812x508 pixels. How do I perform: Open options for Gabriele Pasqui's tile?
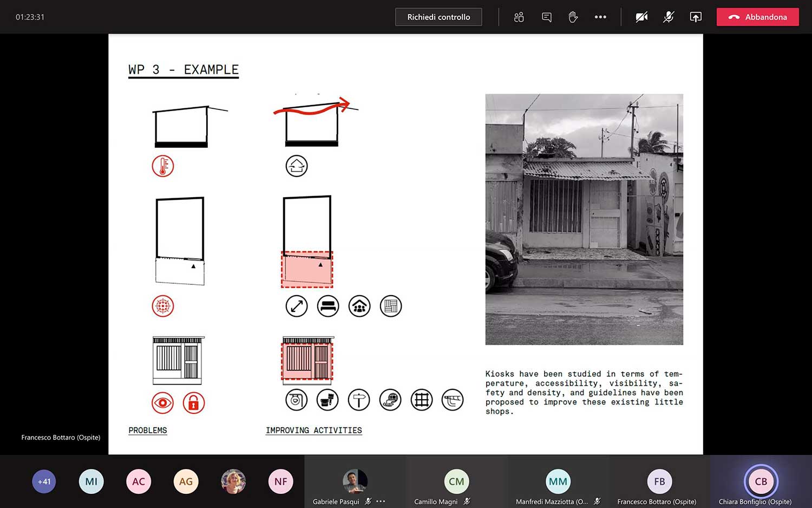pyautogui.click(x=381, y=502)
